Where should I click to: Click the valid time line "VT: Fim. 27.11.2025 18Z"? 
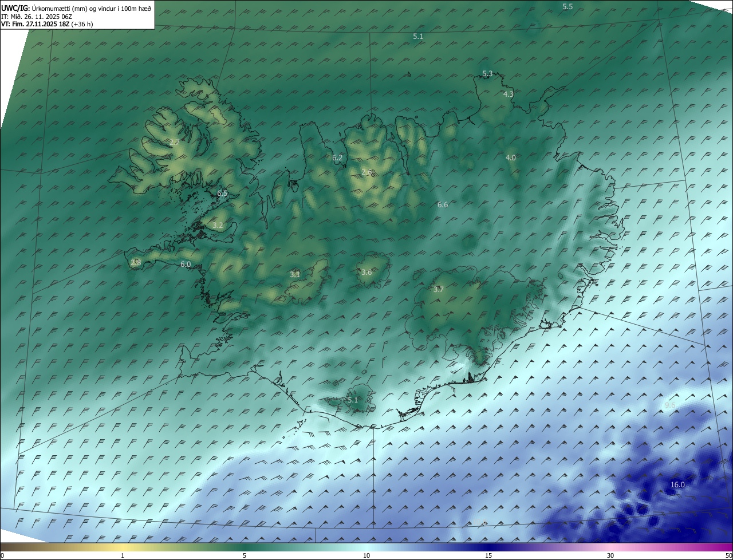(x=34, y=24)
